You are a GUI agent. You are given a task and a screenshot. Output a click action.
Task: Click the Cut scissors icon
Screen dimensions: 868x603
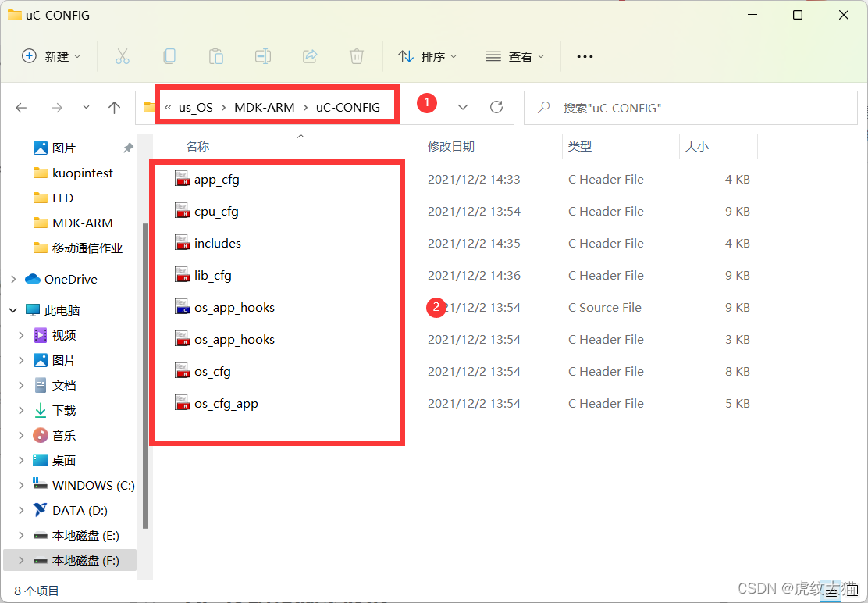(x=123, y=56)
